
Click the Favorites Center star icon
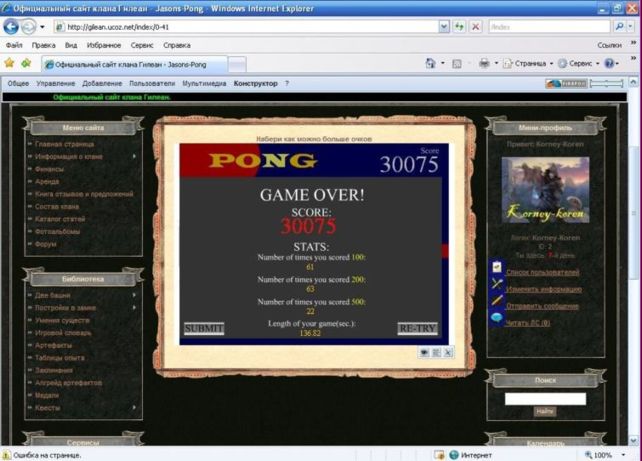tap(9, 63)
